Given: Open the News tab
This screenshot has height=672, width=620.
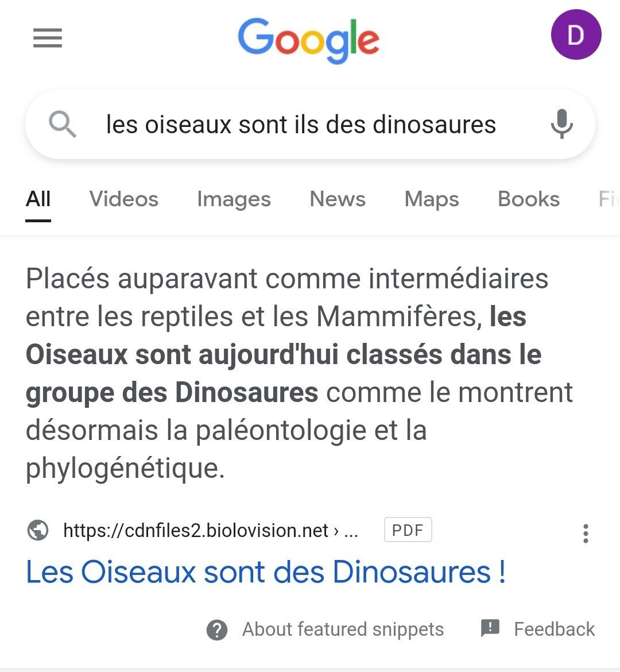Looking at the screenshot, I should coord(338,199).
